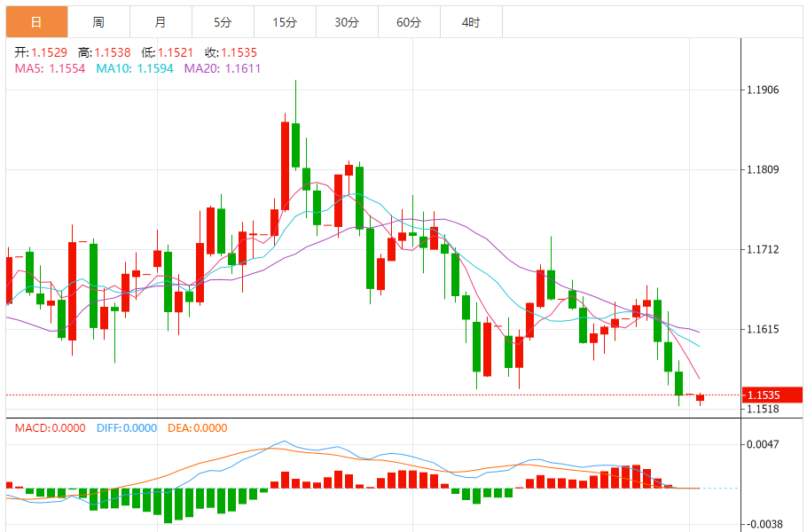Open the 4时 four-hour chart tab
The height and width of the screenshot is (532, 807).
pos(471,22)
